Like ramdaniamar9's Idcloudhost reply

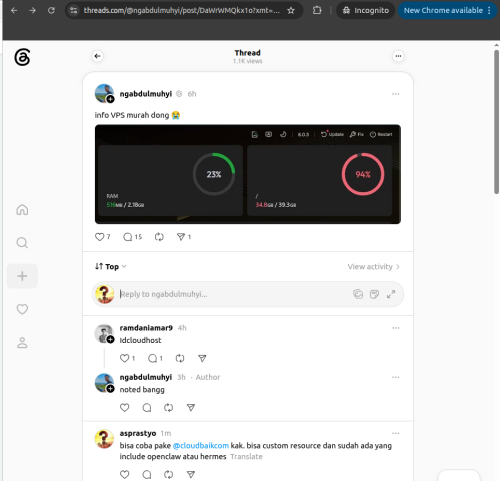click(x=127, y=358)
